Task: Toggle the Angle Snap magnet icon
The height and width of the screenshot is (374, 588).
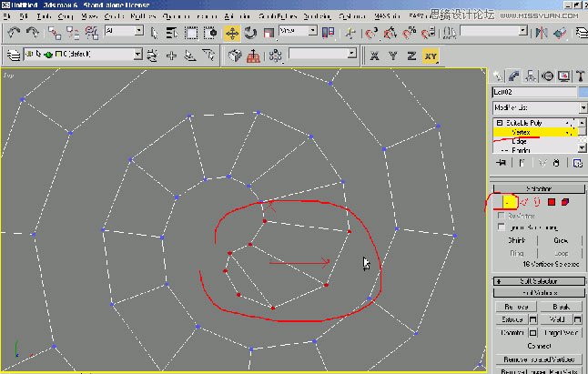Action: (390, 33)
